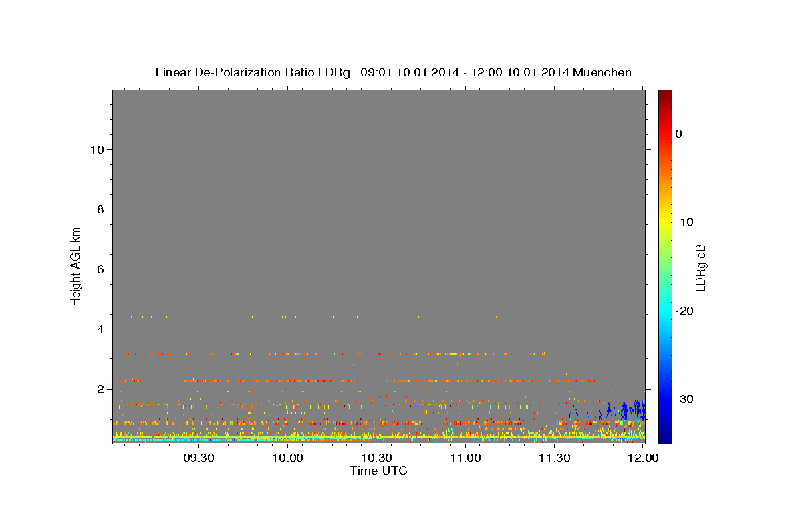Click the dark blue bottom of the colorbar
Image resolution: width=798 pixels, height=532 pixels.
pyautogui.click(x=665, y=436)
